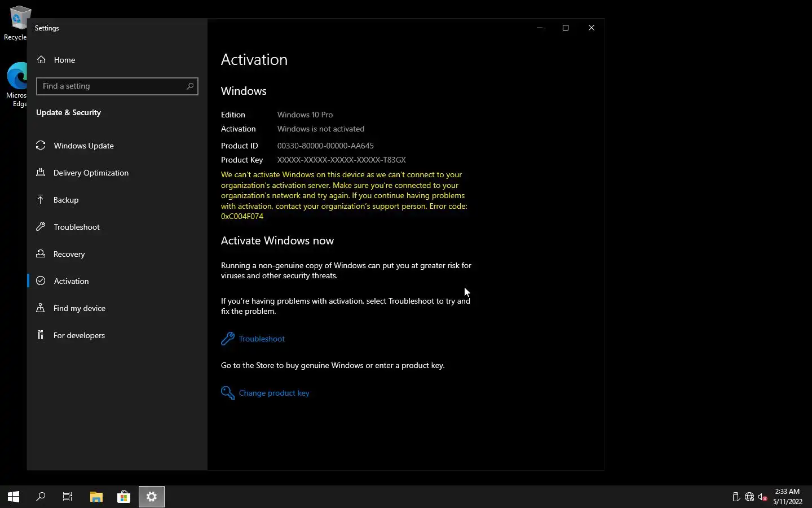Viewport: 812px width, 508px height.
Task: Select Activation in the sidebar
Action: point(117,281)
